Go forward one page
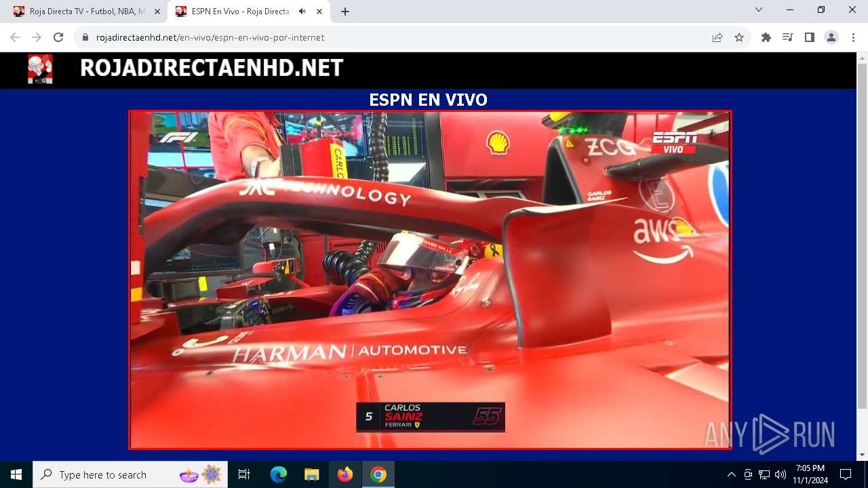 click(x=37, y=37)
